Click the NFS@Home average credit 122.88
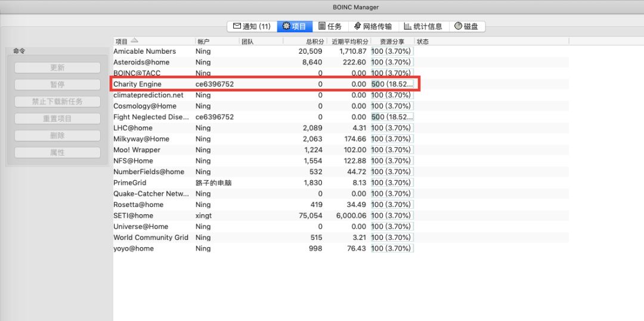Screen dimensions: 644x321 [x=355, y=160]
